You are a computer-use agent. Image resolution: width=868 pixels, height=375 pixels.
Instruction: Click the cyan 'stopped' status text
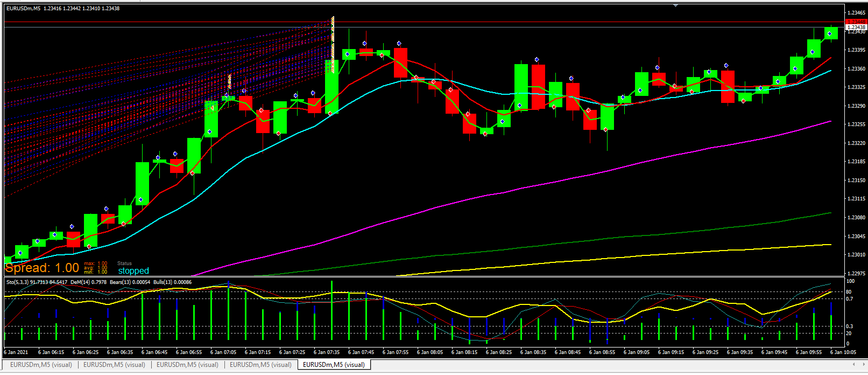point(133,270)
